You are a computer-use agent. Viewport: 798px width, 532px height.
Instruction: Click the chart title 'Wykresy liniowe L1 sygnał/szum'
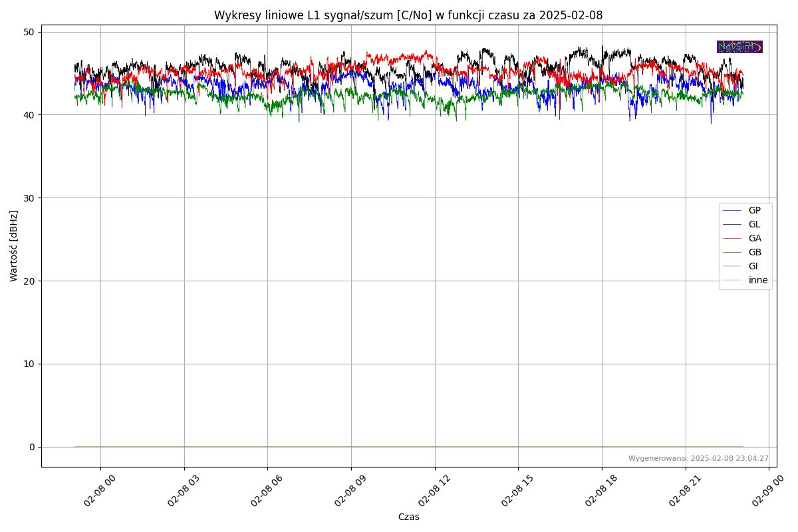[408, 15]
